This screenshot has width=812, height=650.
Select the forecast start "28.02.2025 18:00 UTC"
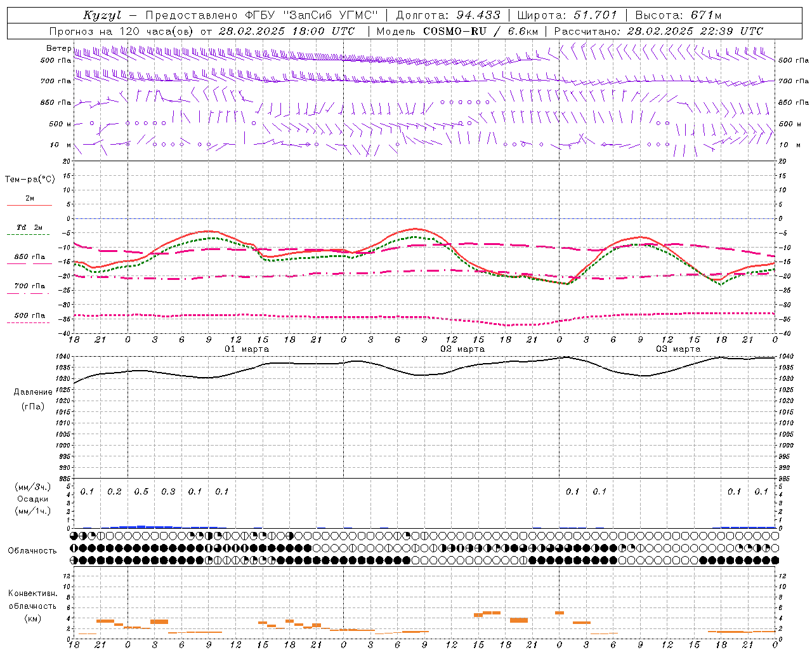coord(286,31)
